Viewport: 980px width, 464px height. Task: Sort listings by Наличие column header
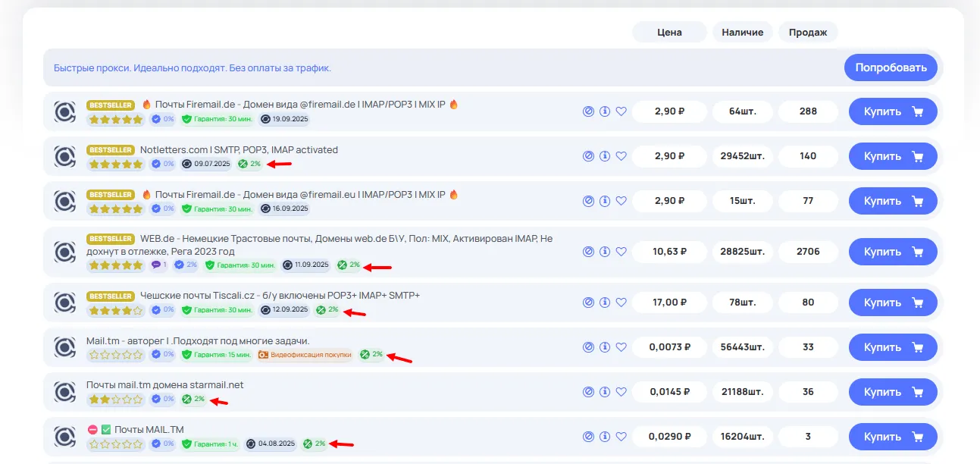click(742, 32)
